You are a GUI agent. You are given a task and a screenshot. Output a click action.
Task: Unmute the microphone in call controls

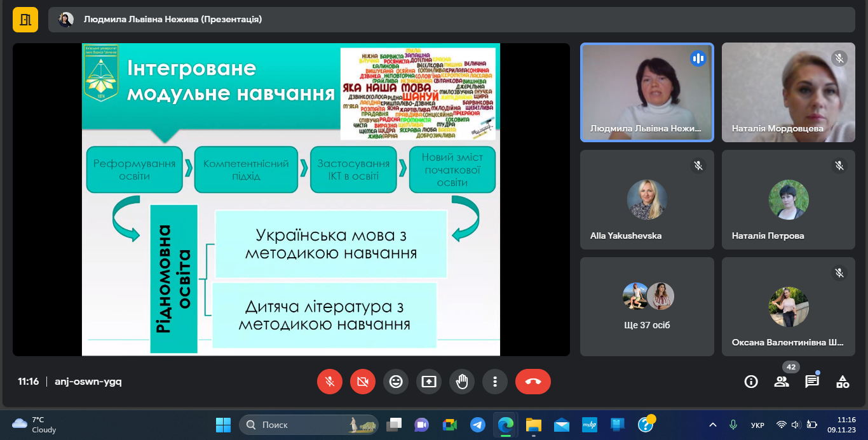[x=330, y=382]
